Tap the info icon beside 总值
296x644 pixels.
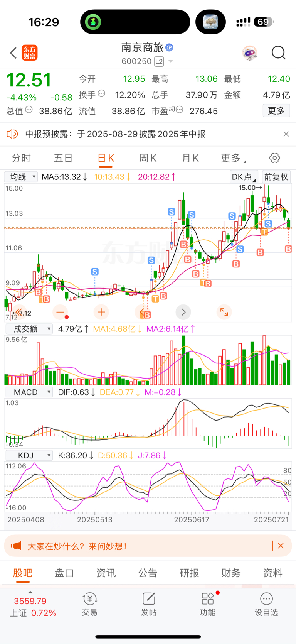pos(29,110)
